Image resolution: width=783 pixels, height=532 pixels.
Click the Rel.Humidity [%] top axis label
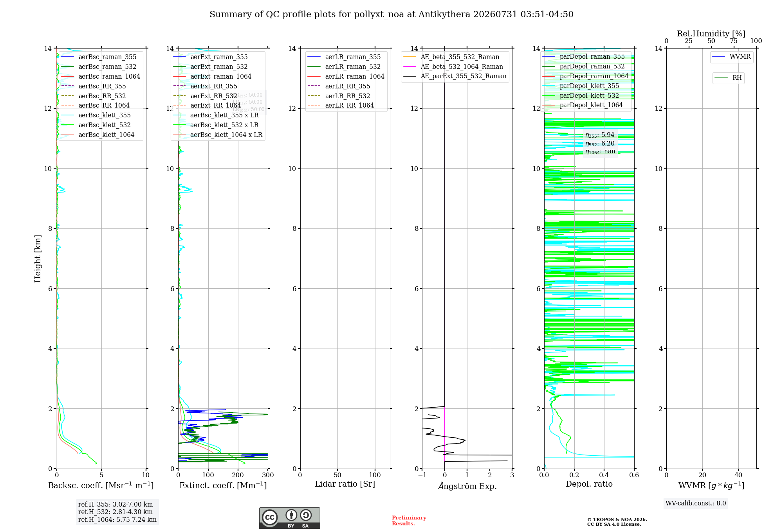[x=711, y=34]
